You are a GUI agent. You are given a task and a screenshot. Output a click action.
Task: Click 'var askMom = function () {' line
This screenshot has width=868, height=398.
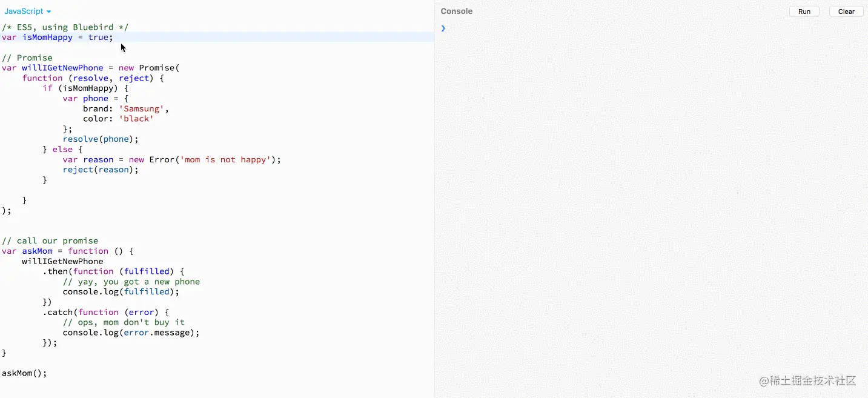68,251
